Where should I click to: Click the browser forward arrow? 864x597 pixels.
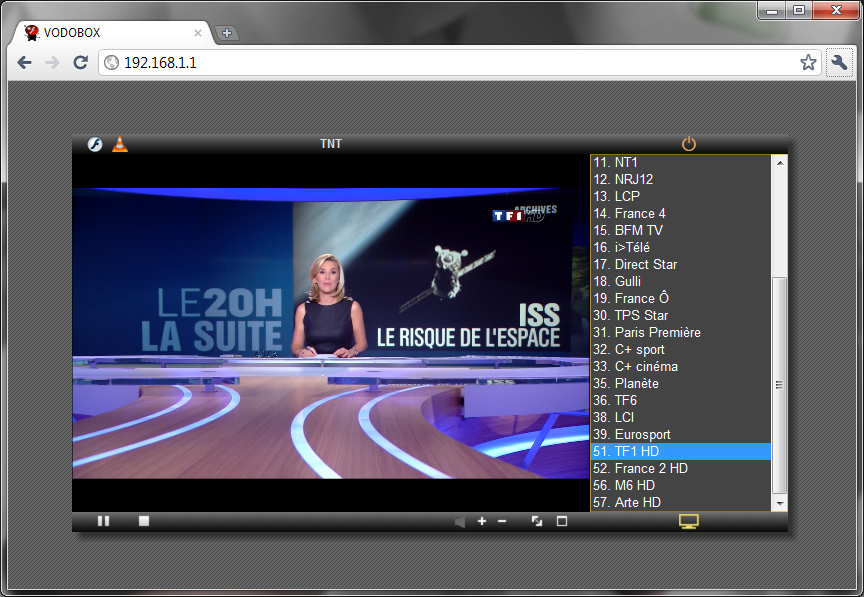(52, 63)
